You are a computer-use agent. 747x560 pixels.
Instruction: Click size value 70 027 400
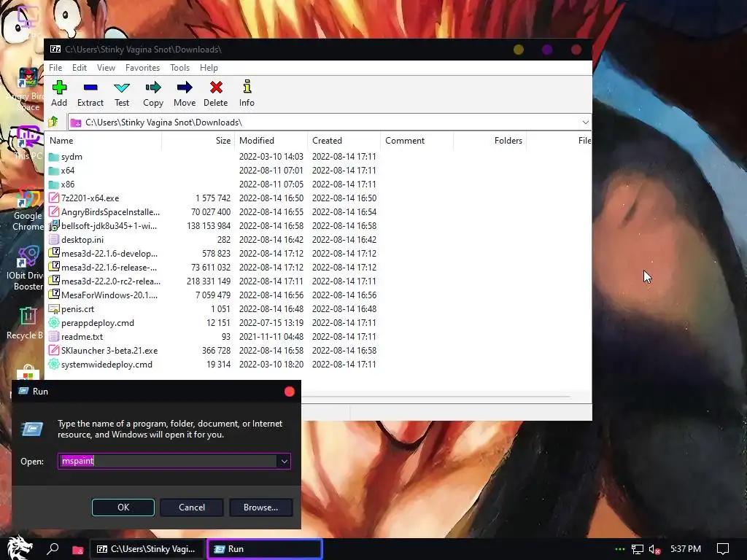[211, 212]
